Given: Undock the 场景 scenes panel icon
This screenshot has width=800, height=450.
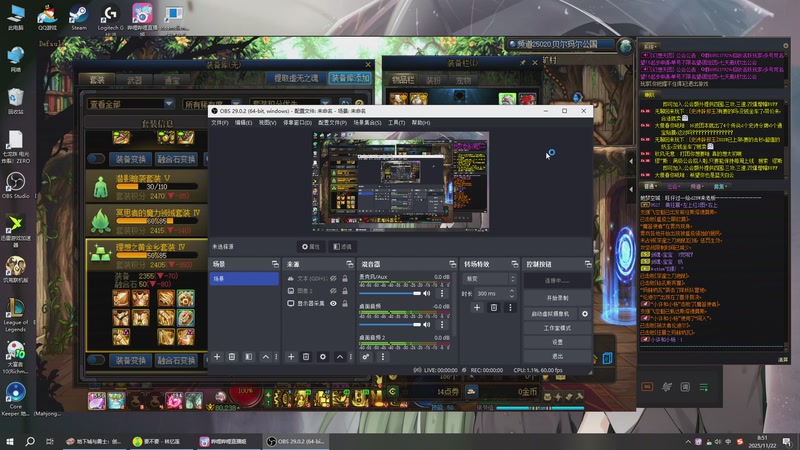Looking at the screenshot, I should 275,264.
